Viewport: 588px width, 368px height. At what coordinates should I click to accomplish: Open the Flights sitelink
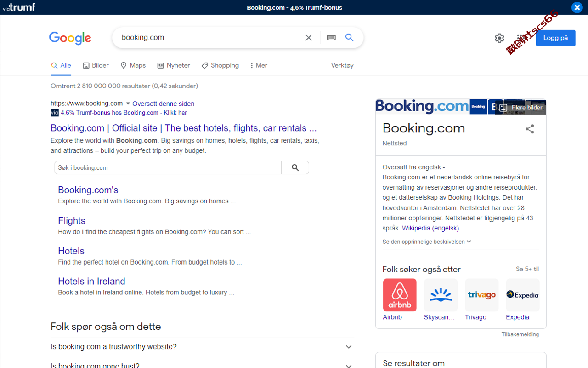(x=72, y=221)
